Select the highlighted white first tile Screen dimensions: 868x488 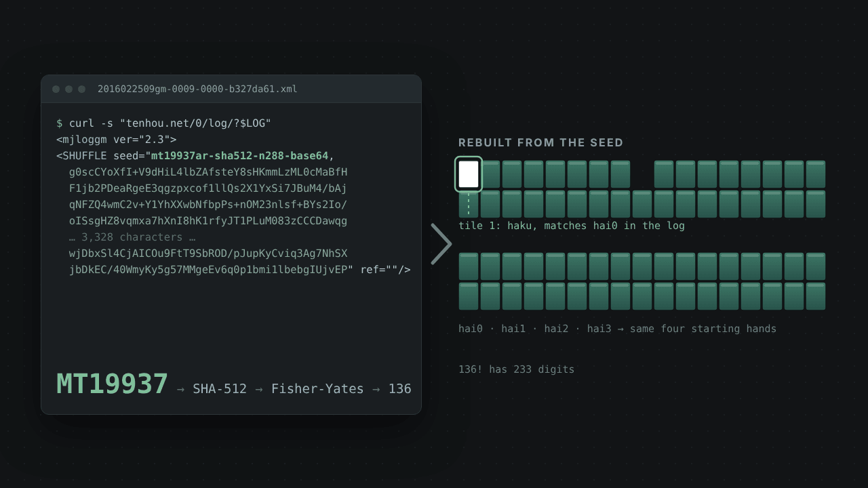click(469, 174)
